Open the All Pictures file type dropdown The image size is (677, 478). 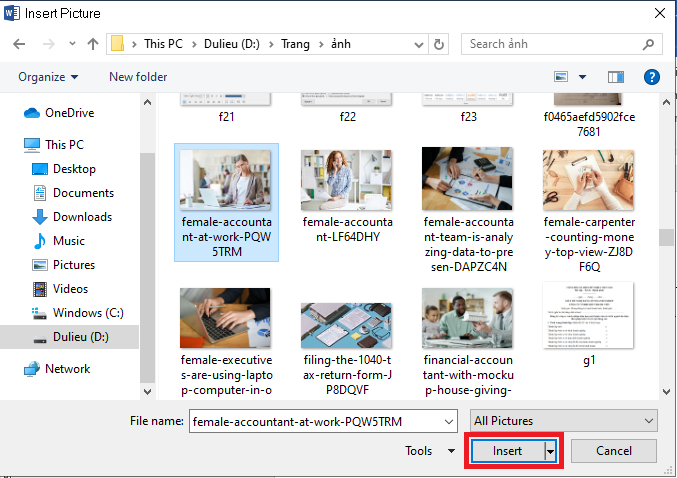coord(564,421)
